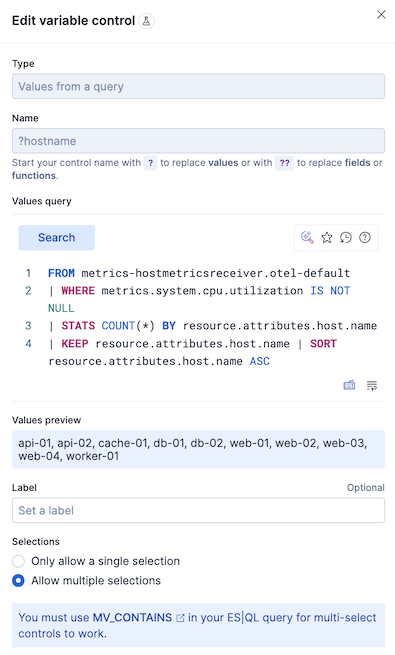Click the NULL keyword in query

pos(61,308)
